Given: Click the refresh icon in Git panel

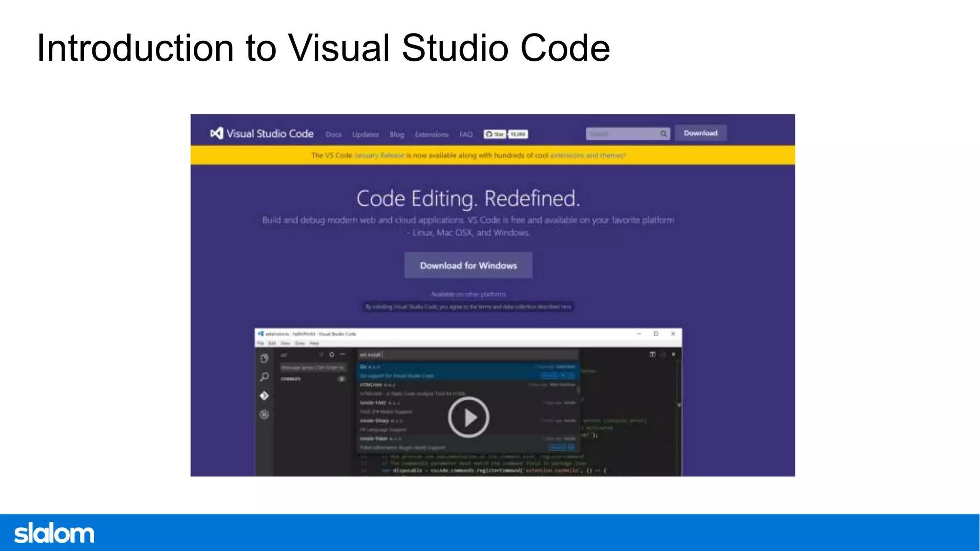Looking at the screenshot, I should click(332, 355).
